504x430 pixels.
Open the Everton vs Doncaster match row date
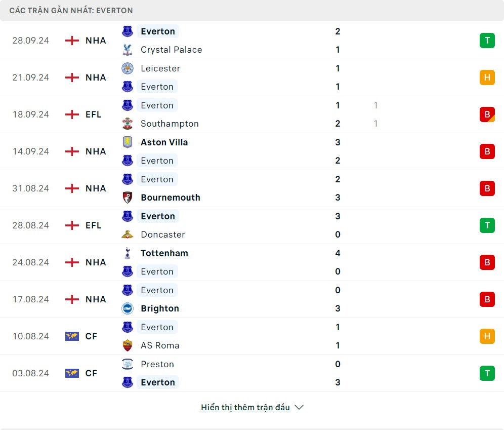31,225
